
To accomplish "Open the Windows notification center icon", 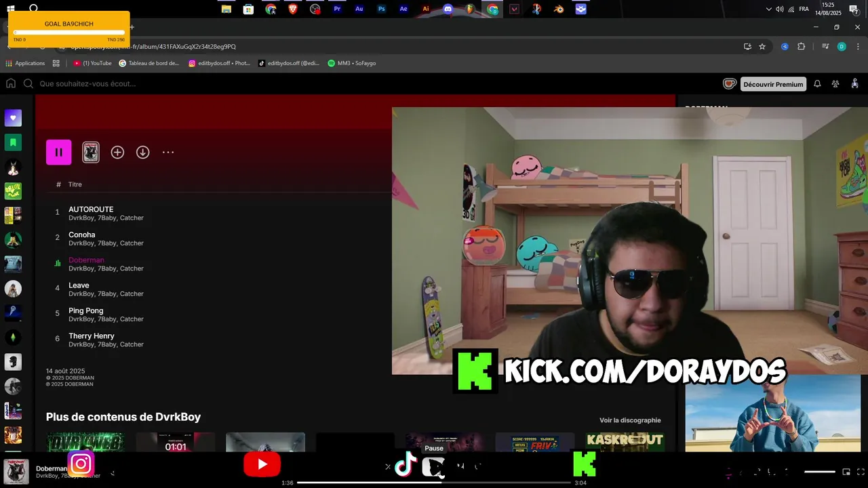I will [854, 9].
